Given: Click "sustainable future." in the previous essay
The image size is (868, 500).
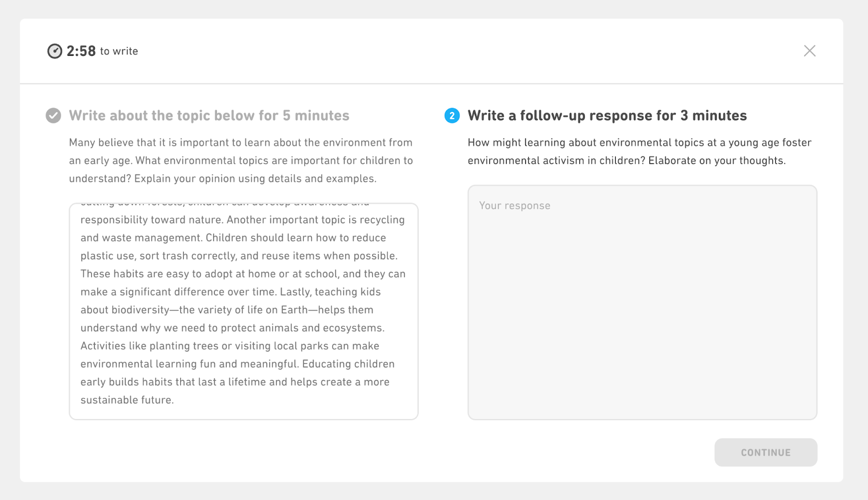Looking at the screenshot, I should 127,400.
